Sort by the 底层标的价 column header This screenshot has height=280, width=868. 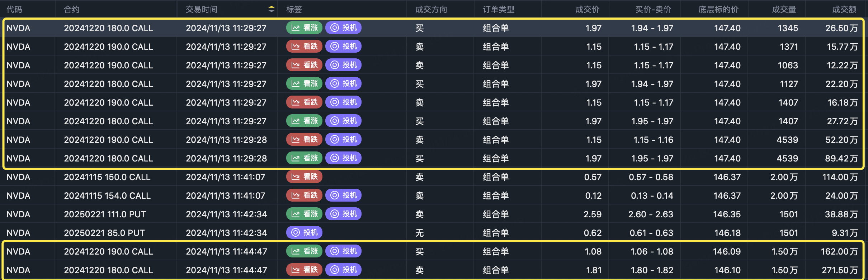[718, 9]
